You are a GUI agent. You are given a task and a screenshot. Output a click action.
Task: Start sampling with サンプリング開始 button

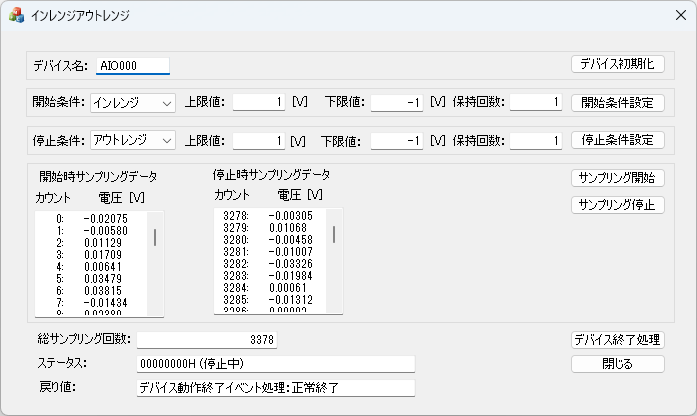tap(617, 178)
